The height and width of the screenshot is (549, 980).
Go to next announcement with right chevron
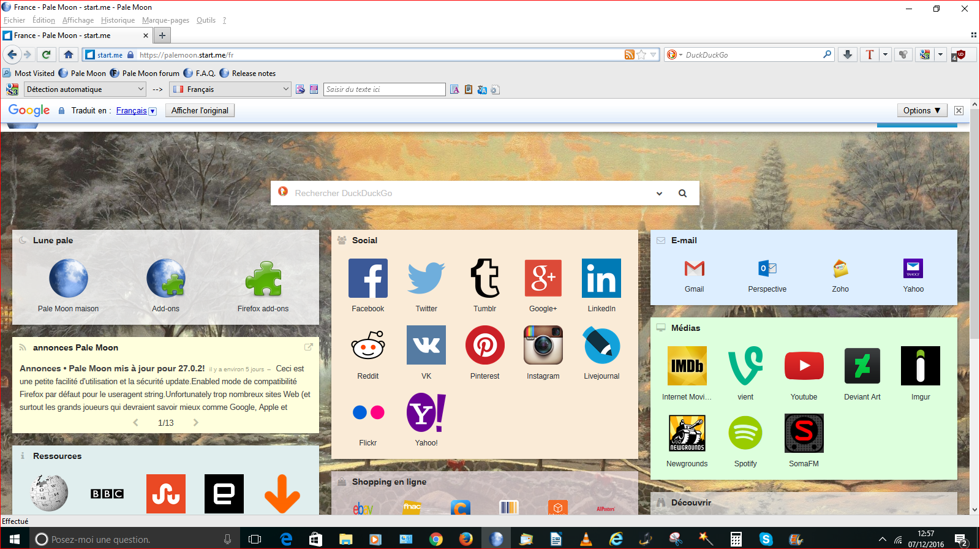[195, 422]
